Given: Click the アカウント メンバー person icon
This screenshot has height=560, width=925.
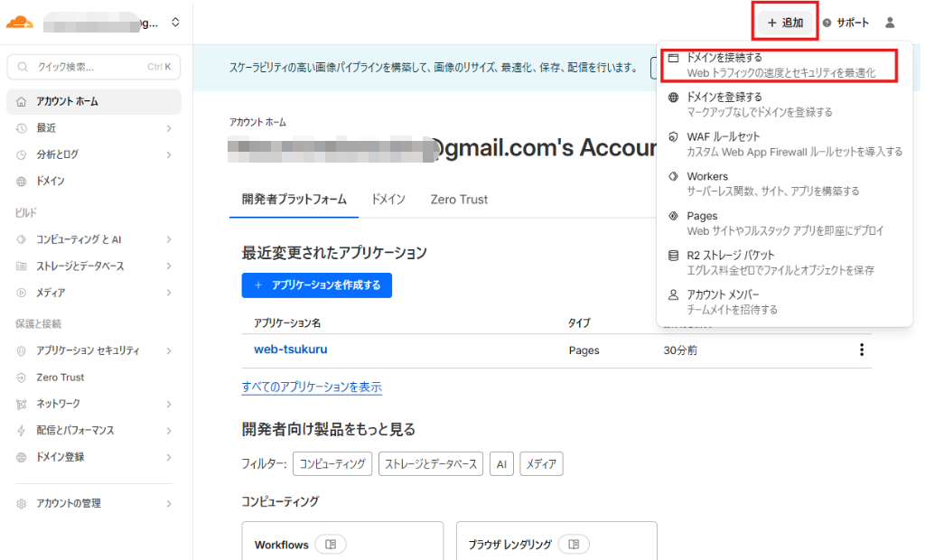Looking at the screenshot, I should (672, 295).
